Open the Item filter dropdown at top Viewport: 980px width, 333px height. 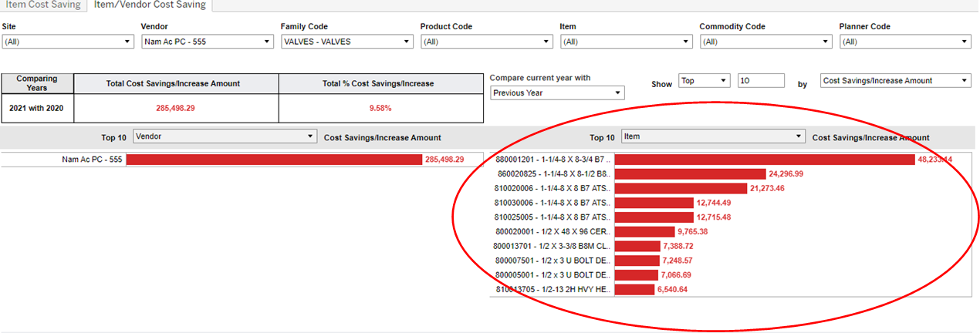(627, 42)
